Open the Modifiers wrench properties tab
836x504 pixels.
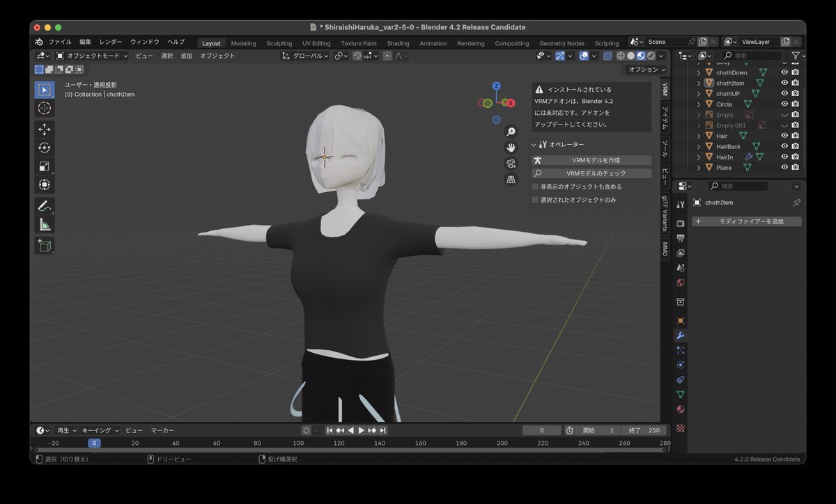(x=681, y=336)
